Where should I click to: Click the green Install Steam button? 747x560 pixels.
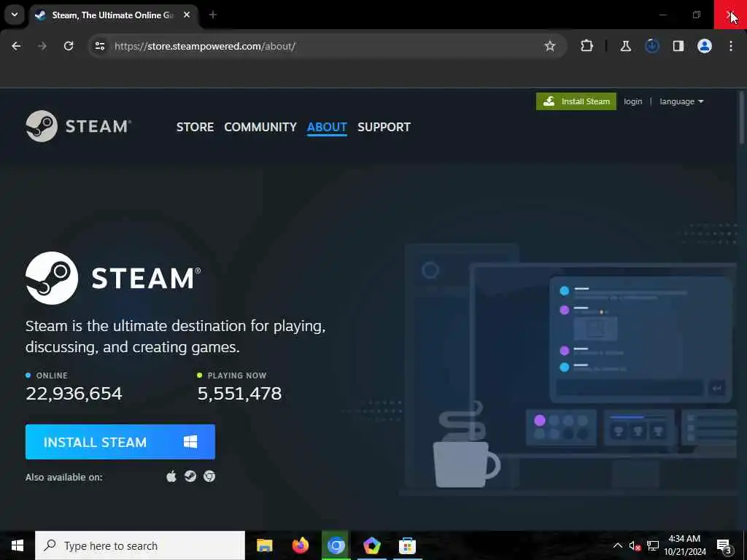pyautogui.click(x=576, y=101)
